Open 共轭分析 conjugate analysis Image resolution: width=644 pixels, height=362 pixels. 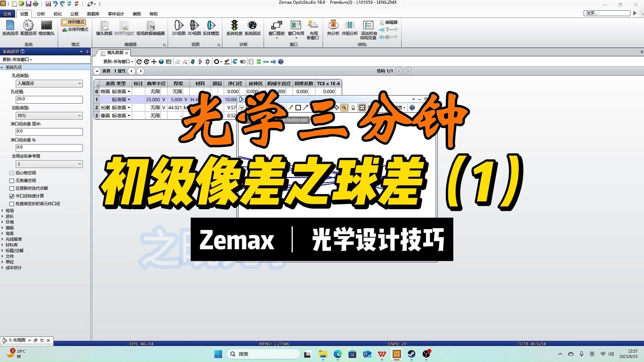pyautogui.click(x=350, y=28)
